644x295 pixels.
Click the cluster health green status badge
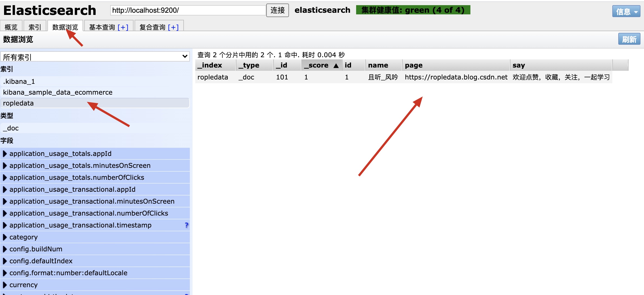click(413, 10)
